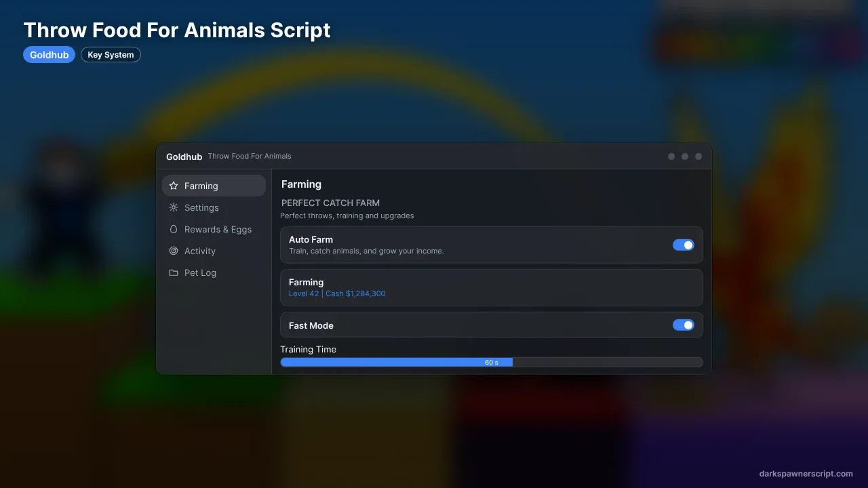
Task: Click the folder icon beside Pet Log
Action: 174,272
